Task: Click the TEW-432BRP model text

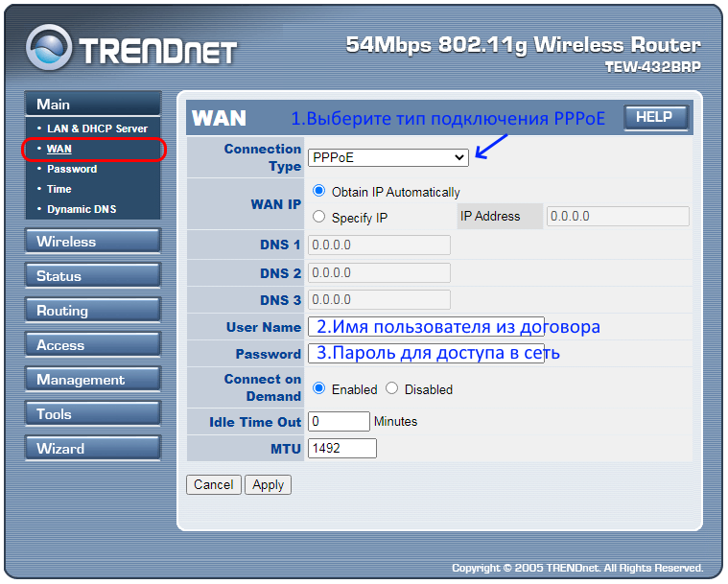Action: pos(653,67)
